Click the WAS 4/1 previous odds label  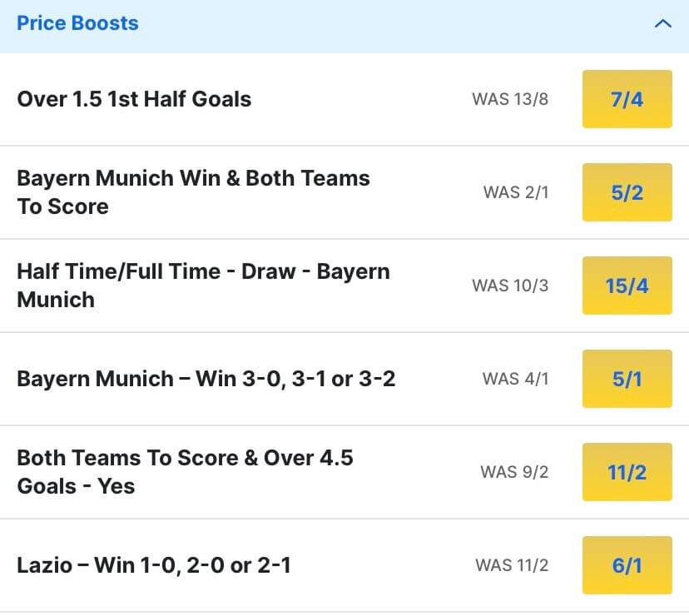pos(515,379)
